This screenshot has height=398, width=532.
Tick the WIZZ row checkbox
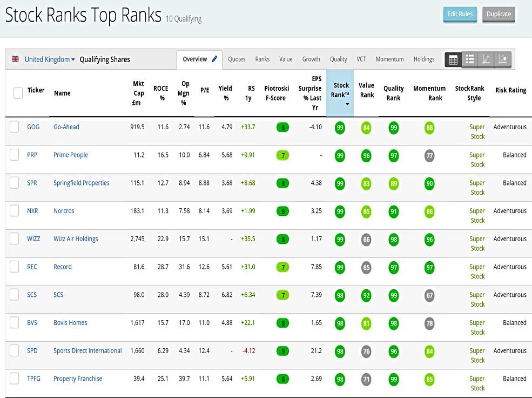tap(14, 238)
